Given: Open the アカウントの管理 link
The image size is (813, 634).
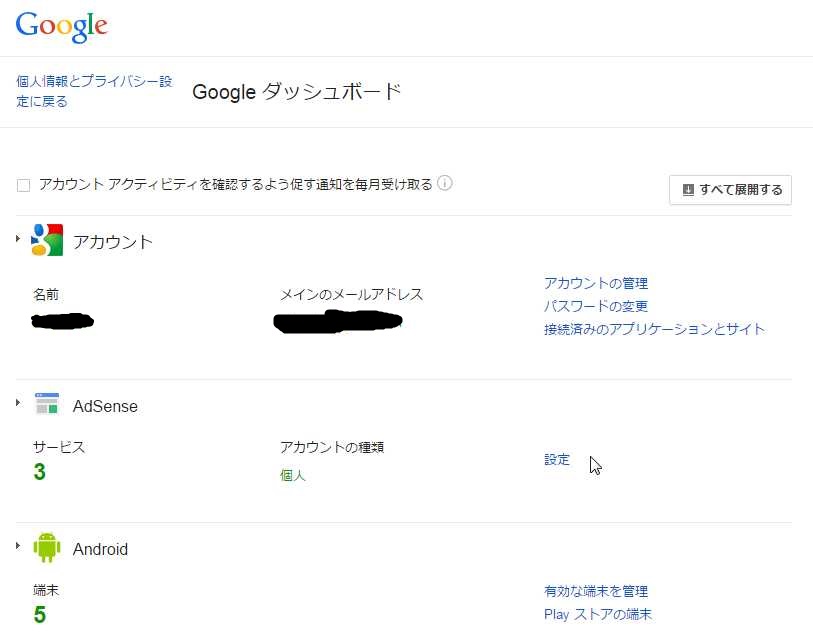Looking at the screenshot, I should 596,283.
